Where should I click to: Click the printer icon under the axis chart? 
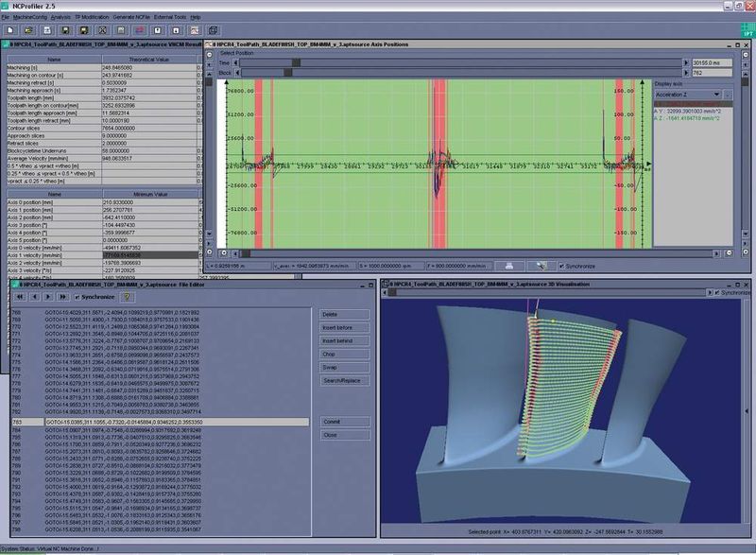pos(509,266)
